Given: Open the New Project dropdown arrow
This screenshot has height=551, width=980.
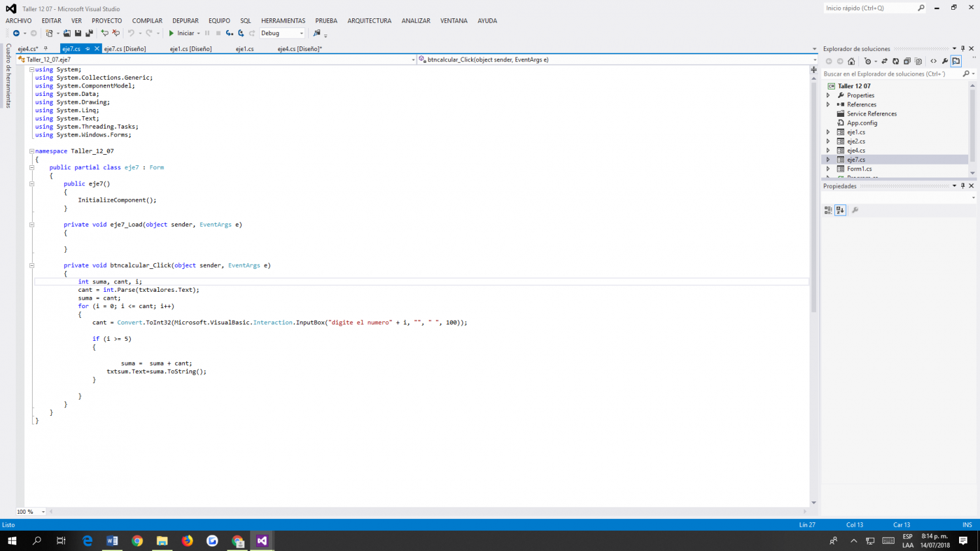Looking at the screenshot, I should coord(57,33).
